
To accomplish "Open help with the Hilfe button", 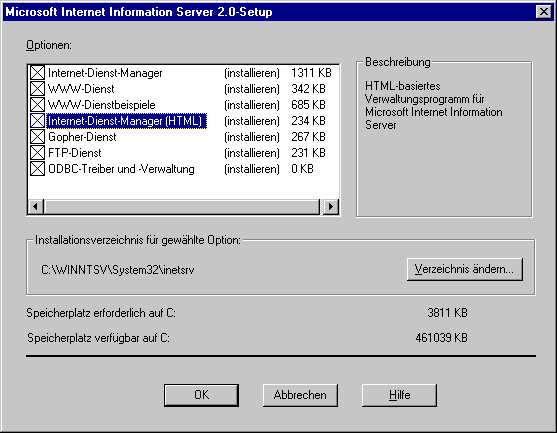I will point(399,395).
